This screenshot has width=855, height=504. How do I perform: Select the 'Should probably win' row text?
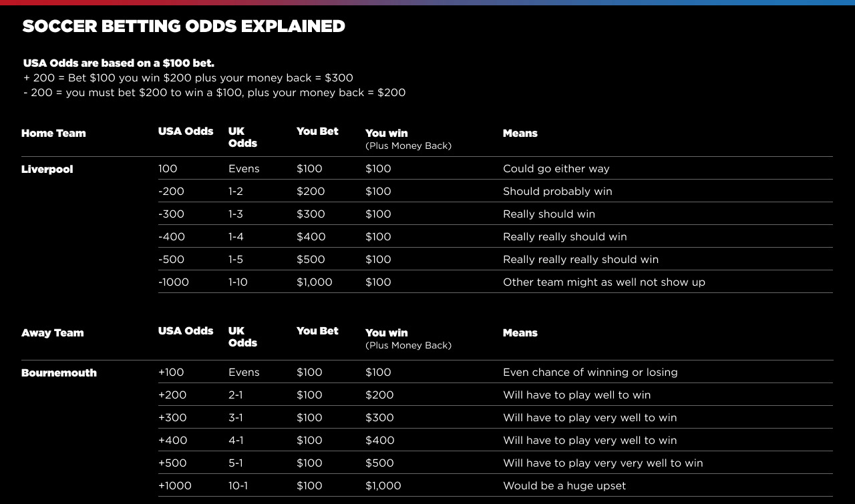pyautogui.click(x=558, y=192)
